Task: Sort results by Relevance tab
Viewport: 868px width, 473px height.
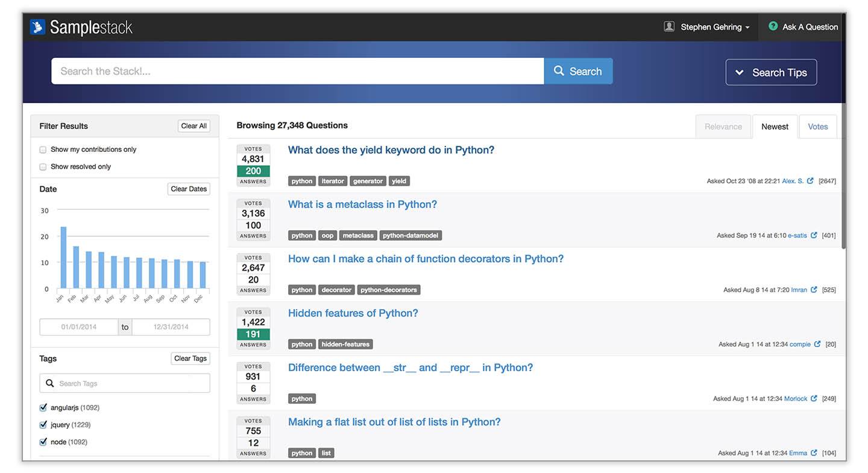Action: pyautogui.click(x=723, y=127)
